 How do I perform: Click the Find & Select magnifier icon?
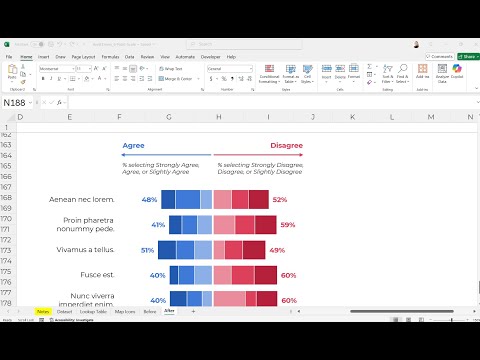403,68
